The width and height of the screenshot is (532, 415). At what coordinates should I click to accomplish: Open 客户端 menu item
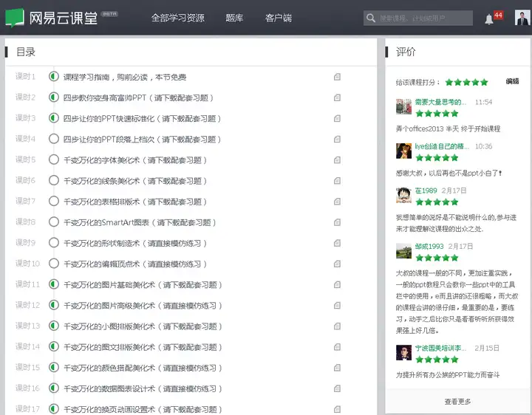point(279,18)
